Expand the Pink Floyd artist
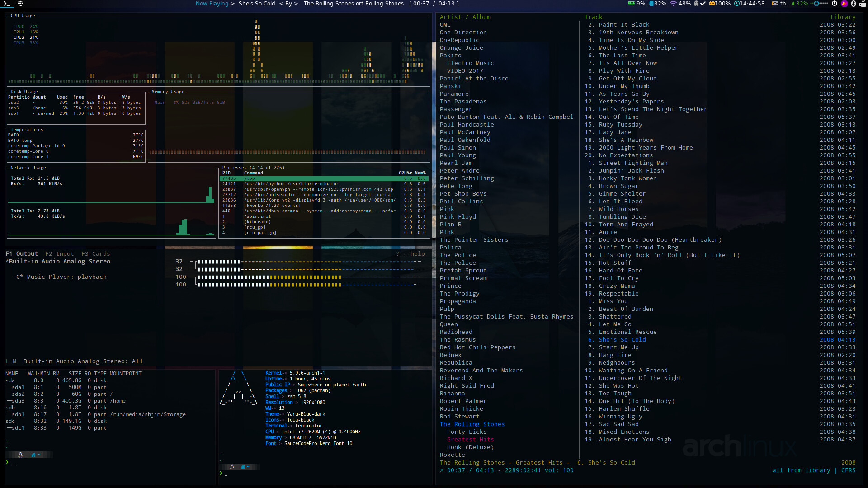Image resolution: width=868 pixels, height=488 pixels. coord(458,217)
